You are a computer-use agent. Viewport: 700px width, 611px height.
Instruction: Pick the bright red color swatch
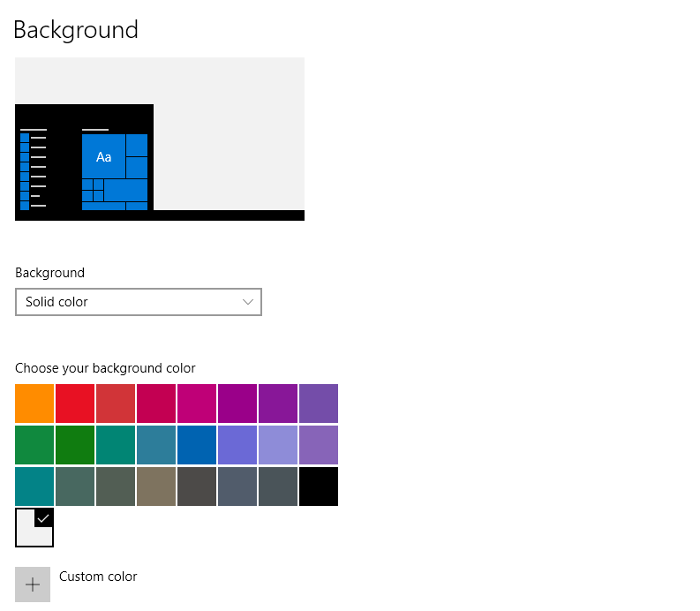coord(75,404)
